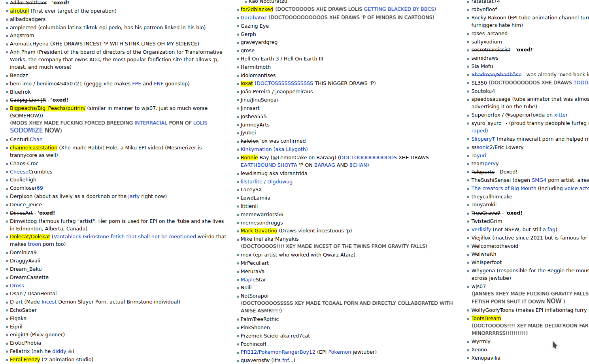Select the 'Cooliehigh' entry
Viewport: 589px width, 364px height.
pyautogui.click(x=23, y=179)
